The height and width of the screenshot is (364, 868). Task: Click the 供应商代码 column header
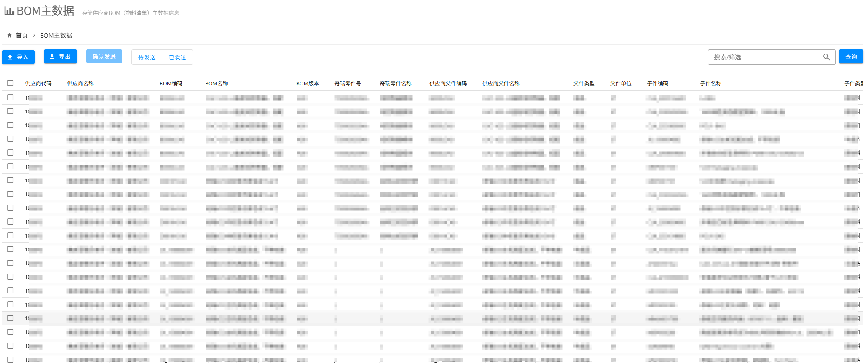38,84
